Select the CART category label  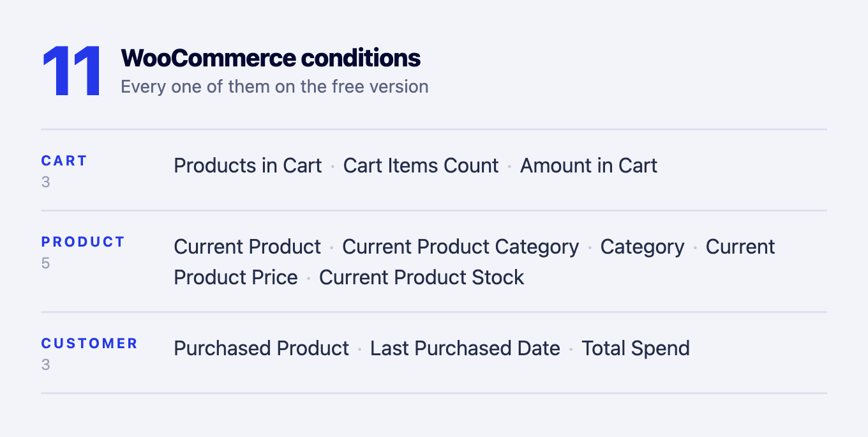(64, 161)
